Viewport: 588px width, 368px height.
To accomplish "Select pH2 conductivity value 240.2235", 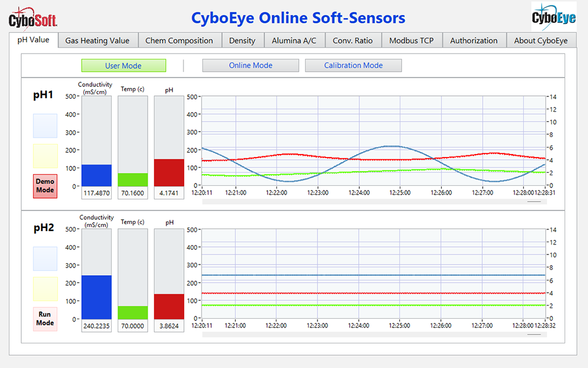I will [96, 326].
